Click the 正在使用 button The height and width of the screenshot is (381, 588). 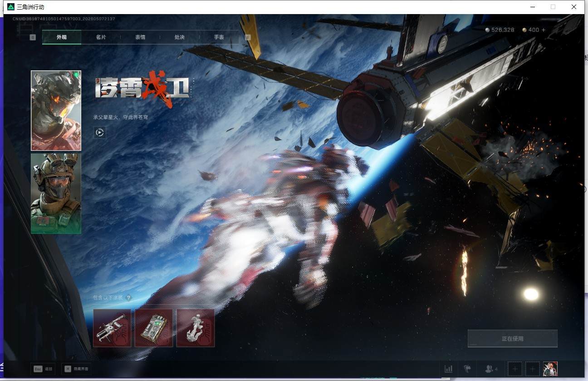pos(513,339)
